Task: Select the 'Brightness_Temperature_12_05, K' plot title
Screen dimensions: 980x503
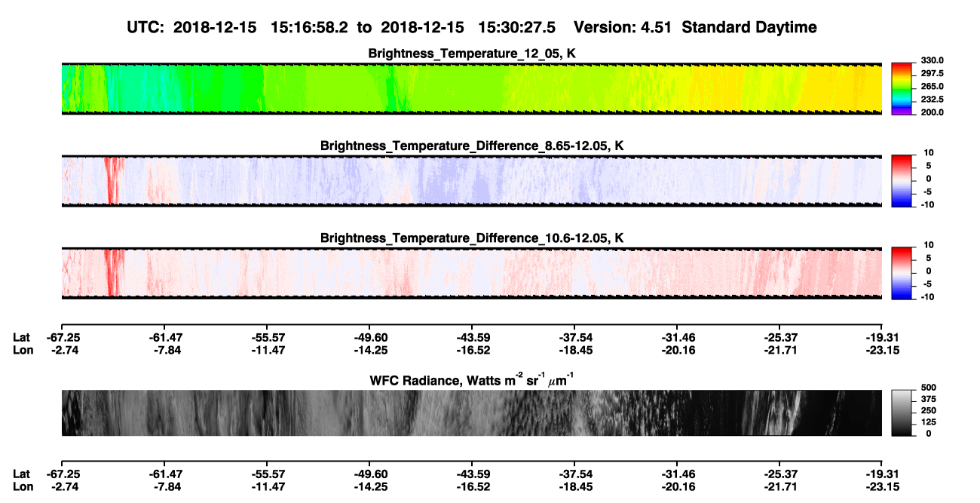Action: 472,54
